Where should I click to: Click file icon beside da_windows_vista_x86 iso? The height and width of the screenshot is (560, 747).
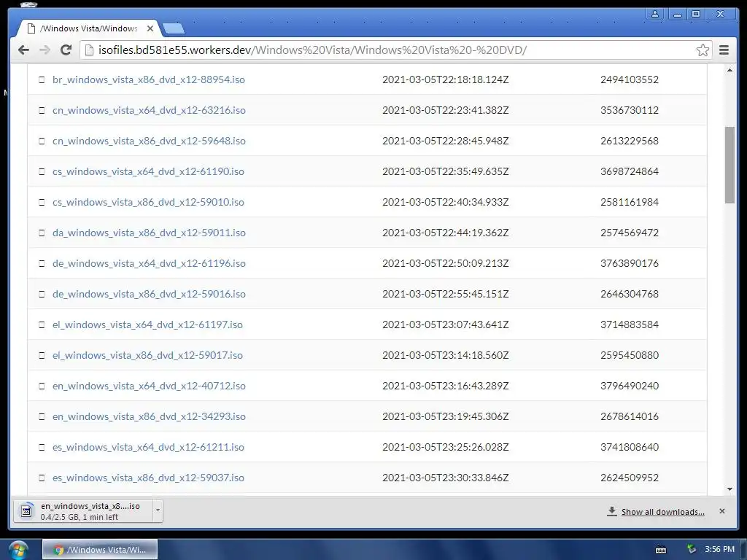[42, 233]
